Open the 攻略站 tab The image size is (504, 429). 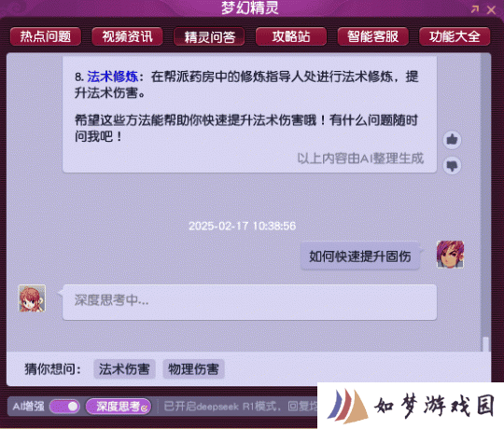coord(291,36)
